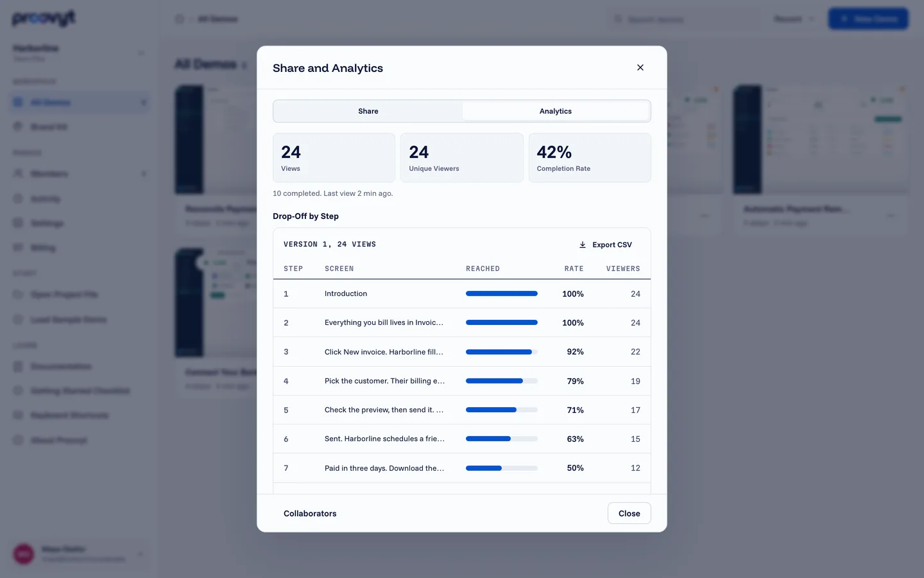Viewport: 924px width, 578px height.
Task: Click "Pick the customer. Their billing e…" text
Action: coord(384,381)
